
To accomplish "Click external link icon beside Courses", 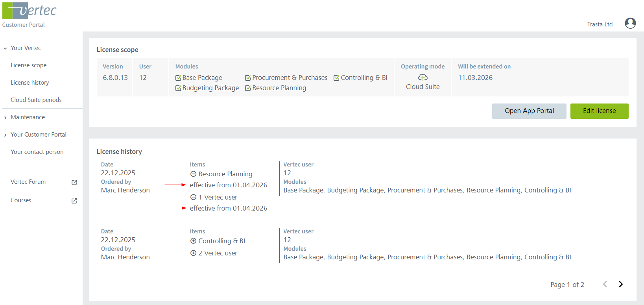I will 74,201.
